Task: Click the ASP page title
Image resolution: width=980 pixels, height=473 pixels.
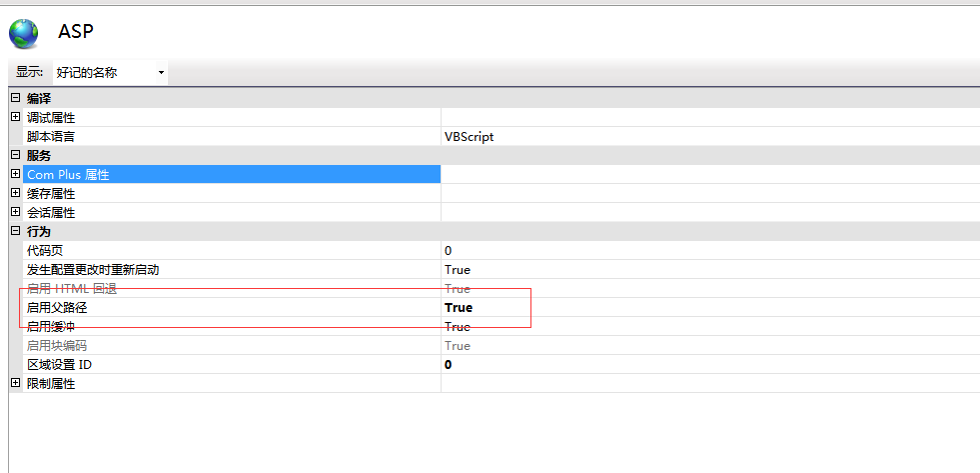Action: 76,31
